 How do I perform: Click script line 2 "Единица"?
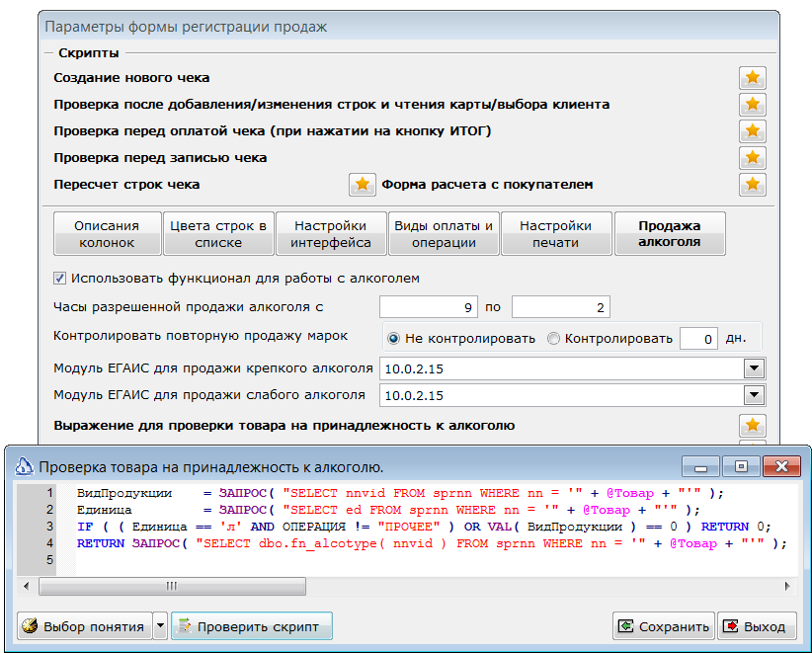point(104,510)
